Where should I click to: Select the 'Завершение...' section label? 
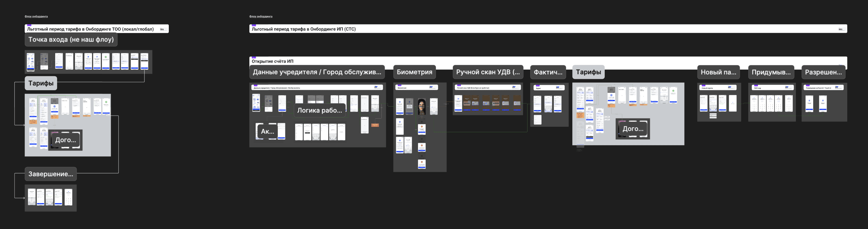(51, 174)
